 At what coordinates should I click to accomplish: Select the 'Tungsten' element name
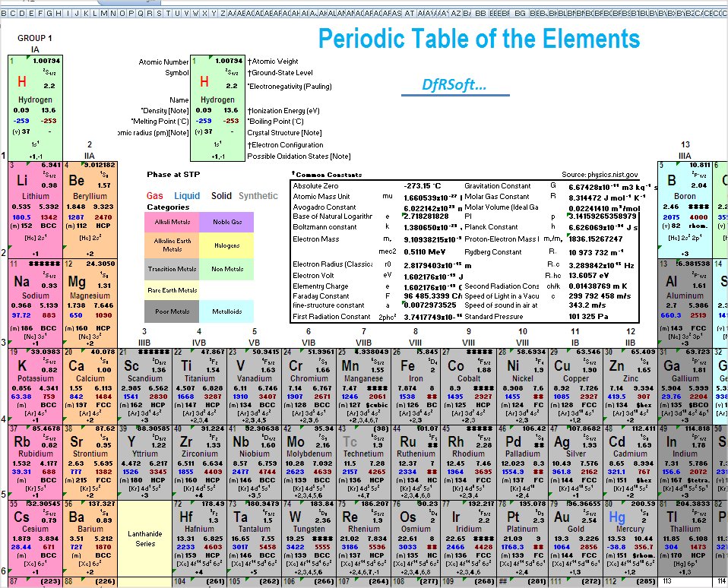[x=309, y=529]
